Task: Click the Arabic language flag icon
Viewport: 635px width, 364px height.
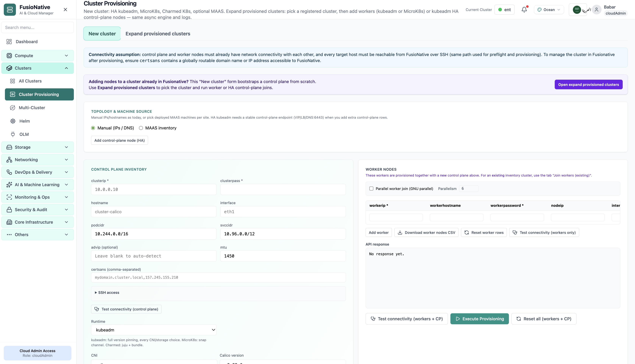Action: coord(577,10)
